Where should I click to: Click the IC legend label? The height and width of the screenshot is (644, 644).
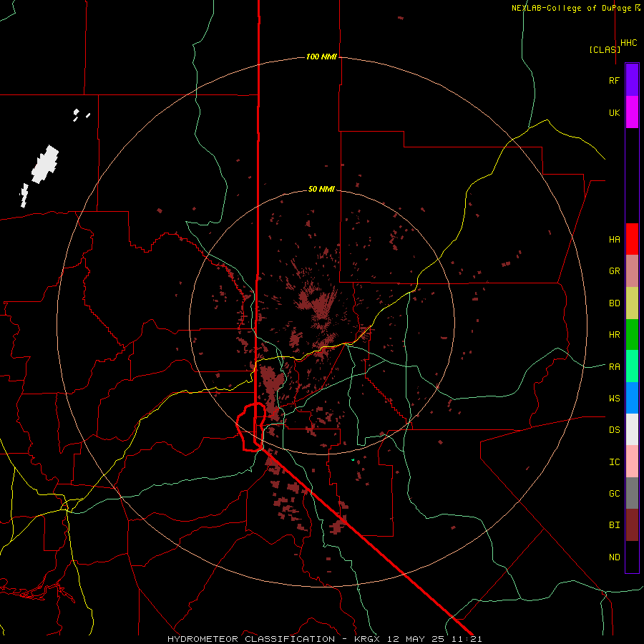614,462
